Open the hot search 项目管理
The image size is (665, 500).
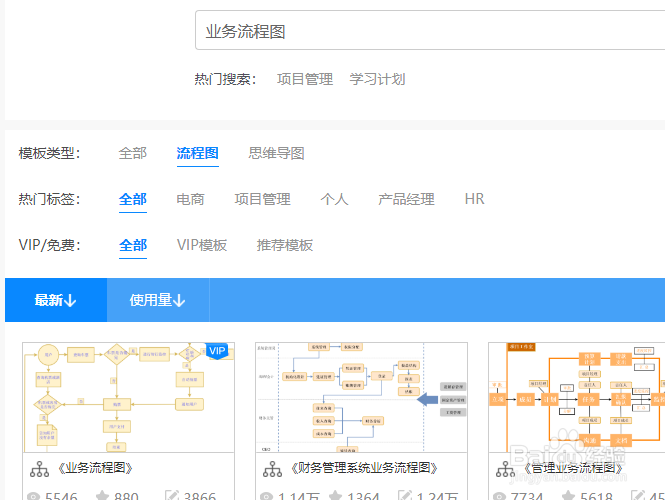[305, 79]
